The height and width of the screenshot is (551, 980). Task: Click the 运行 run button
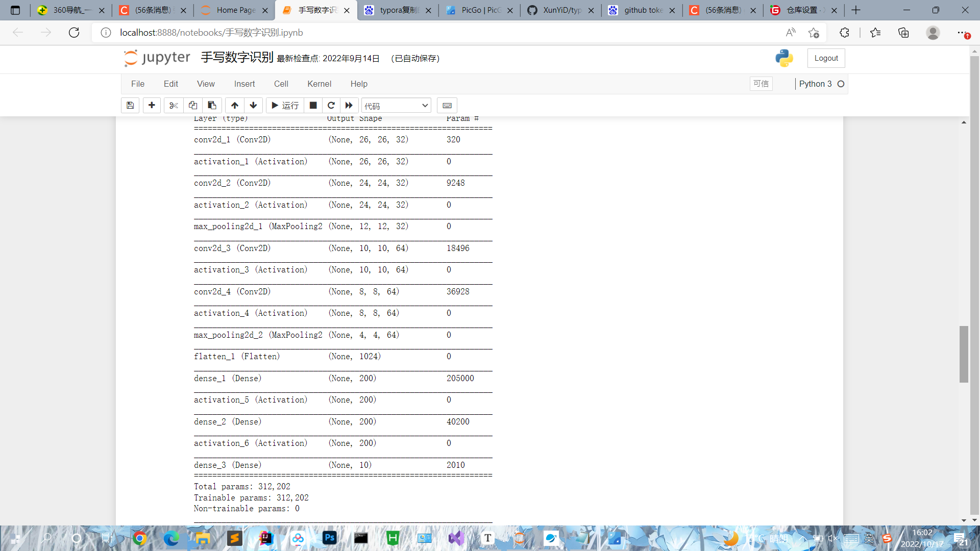click(x=285, y=106)
